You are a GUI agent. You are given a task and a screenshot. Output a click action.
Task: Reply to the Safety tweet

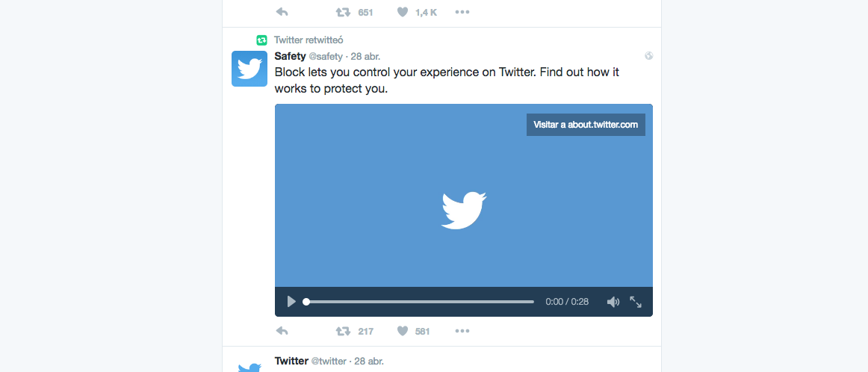coord(282,331)
